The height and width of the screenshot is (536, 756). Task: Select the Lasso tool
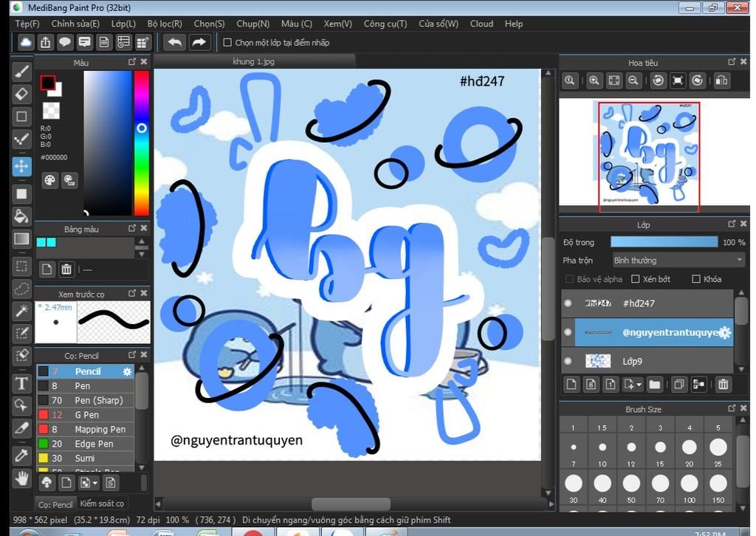(21, 288)
